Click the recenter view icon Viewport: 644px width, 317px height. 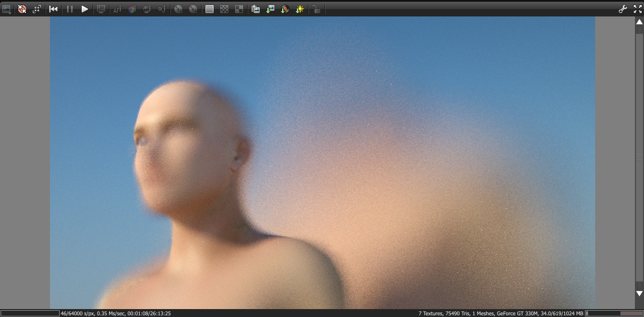[22, 9]
